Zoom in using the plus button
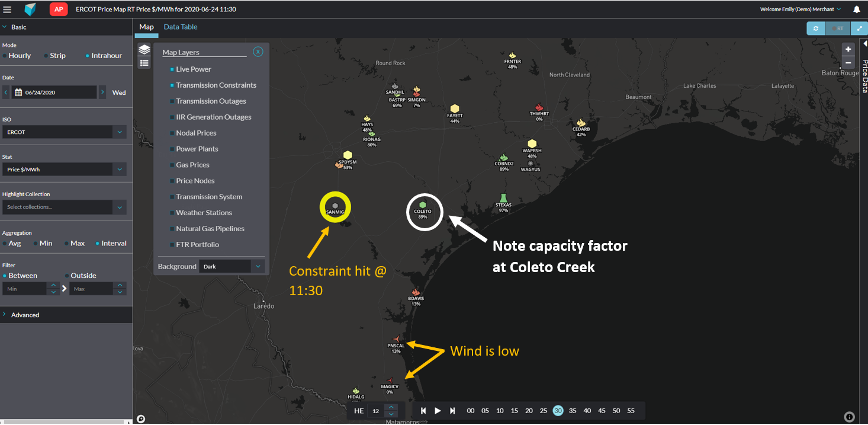868x425 pixels. pyautogui.click(x=848, y=49)
